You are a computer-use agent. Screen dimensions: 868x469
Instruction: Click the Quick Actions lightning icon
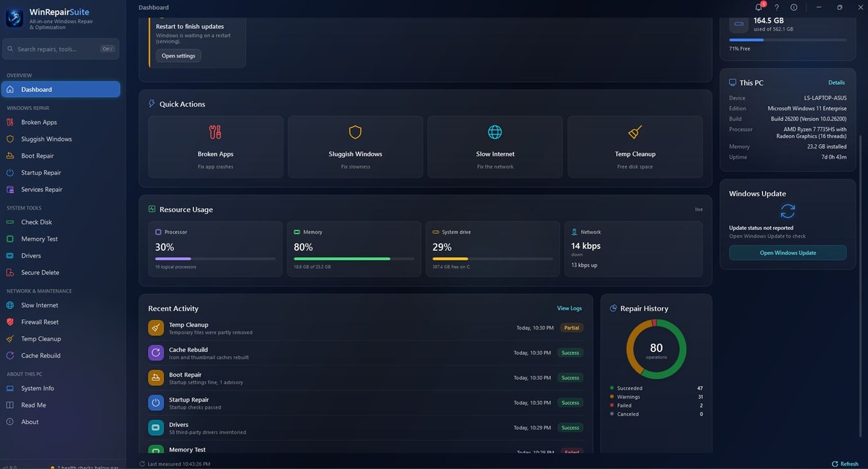point(152,103)
